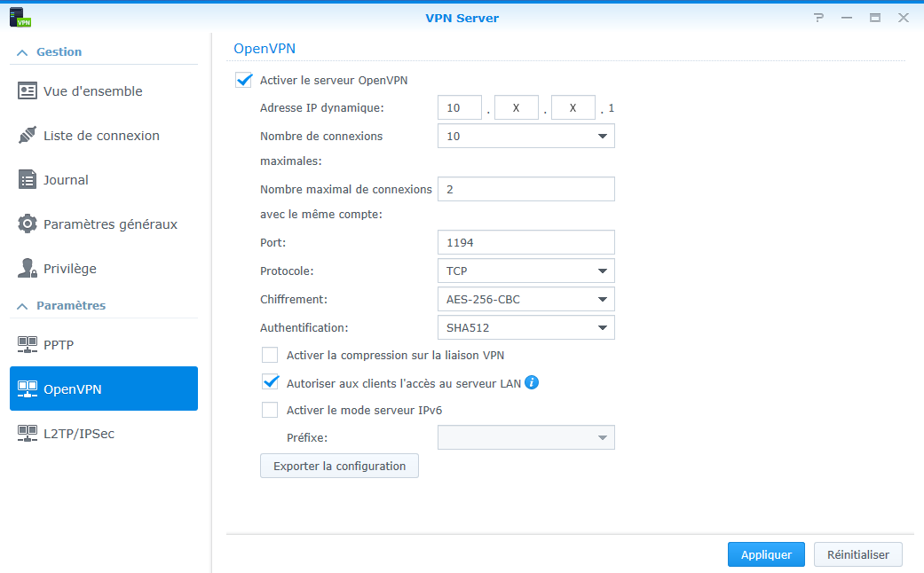Collapse the Gestion section chevron
Screen dimensions: 924x573
[x=22, y=52]
